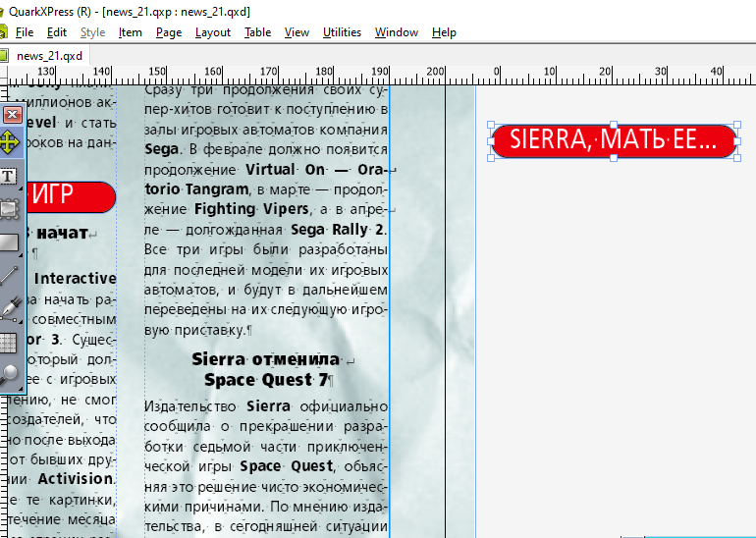Select the Rectangle Box tool
The image size is (756, 538).
pos(9,242)
